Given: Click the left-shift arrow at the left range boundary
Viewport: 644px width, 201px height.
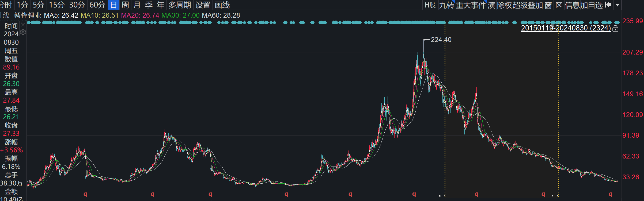Looking at the screenshot, I should coord(440,196).
